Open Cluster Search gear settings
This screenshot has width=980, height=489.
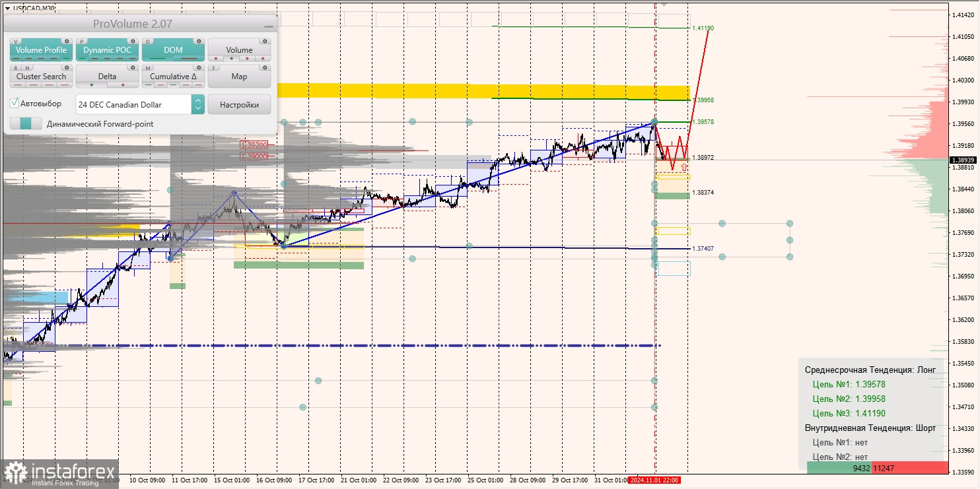pyautogui.click(x=67, y=67)
